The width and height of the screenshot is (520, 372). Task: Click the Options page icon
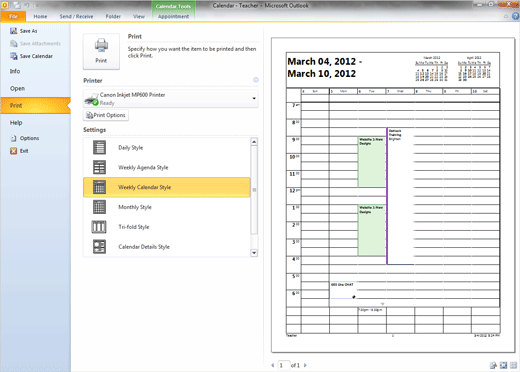14,138
